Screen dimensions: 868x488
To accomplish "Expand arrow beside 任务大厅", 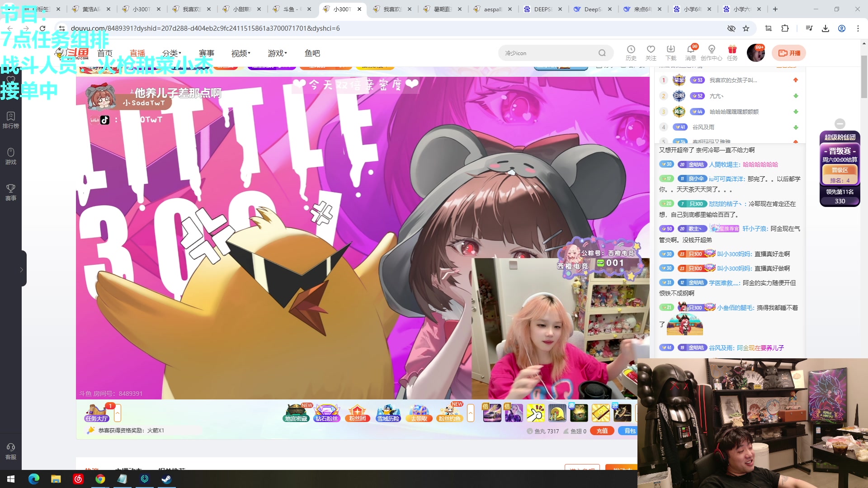I will click(x=118, y=413).
